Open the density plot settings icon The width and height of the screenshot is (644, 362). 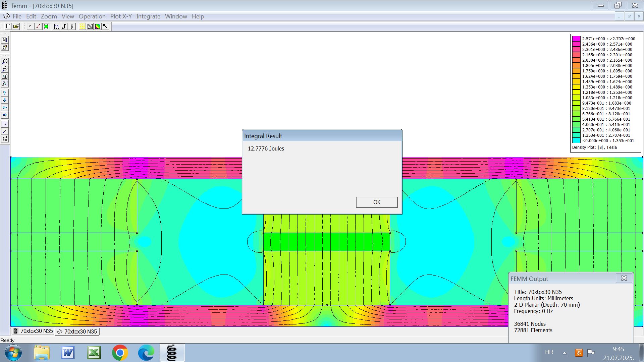[98, 26]
